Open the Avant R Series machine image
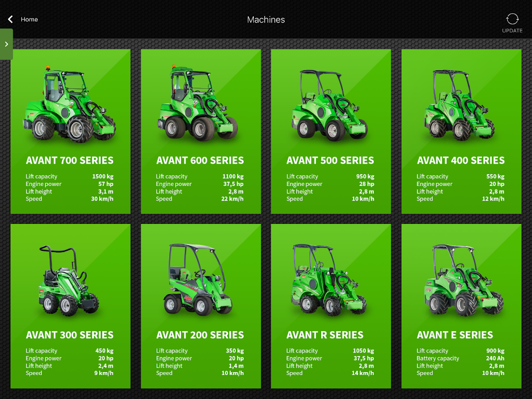 (329, 280)
